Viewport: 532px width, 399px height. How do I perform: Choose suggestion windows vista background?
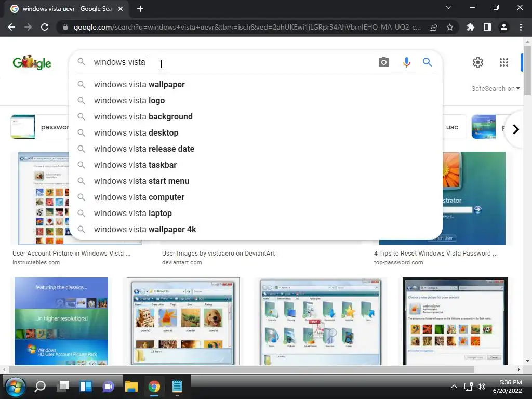click(256, 117)
